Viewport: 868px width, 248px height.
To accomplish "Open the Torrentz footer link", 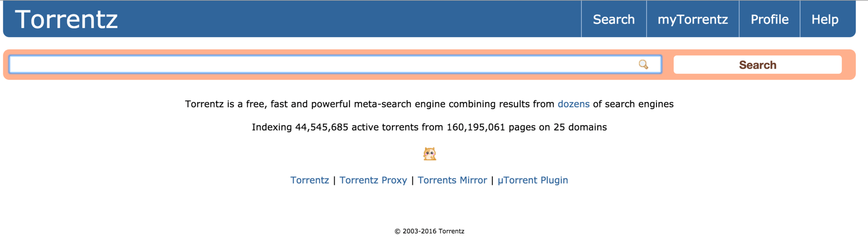I will pos(310,180).
